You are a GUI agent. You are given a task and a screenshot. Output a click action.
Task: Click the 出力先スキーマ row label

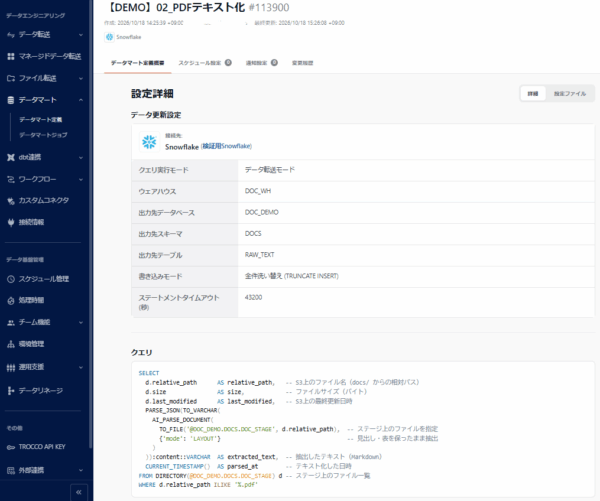160,234
